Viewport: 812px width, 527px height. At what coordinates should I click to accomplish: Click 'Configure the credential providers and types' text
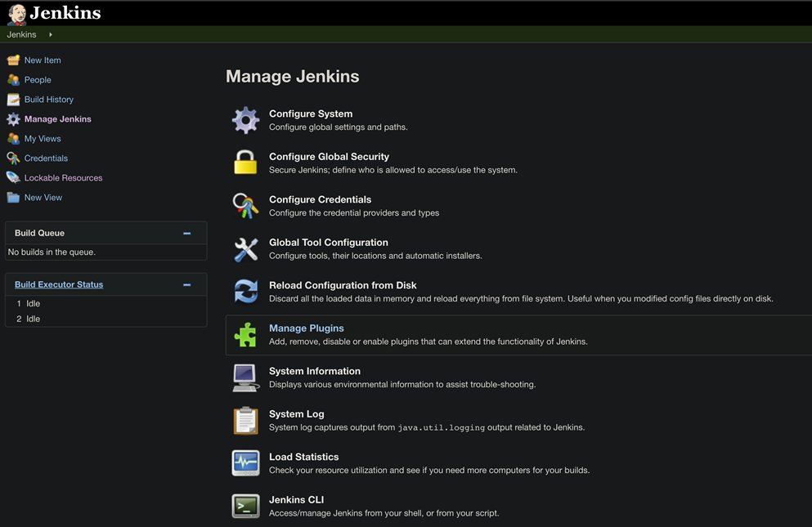[x=354, y=213]
